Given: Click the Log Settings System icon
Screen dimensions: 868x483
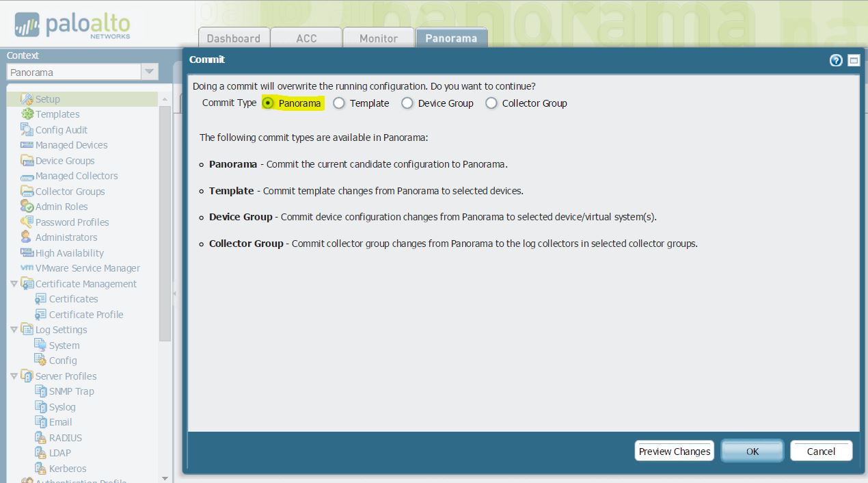Looking at the screenshot, I should [41, 345].
